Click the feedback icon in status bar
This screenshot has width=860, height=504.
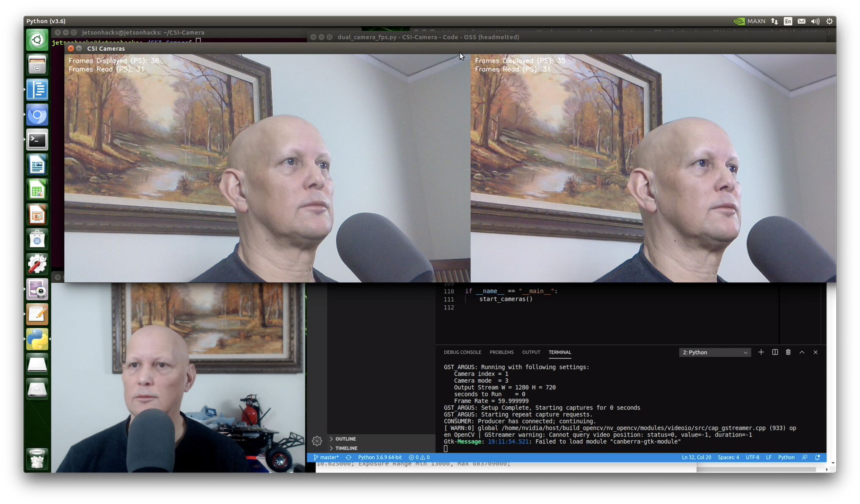click(x=805, y=457)
